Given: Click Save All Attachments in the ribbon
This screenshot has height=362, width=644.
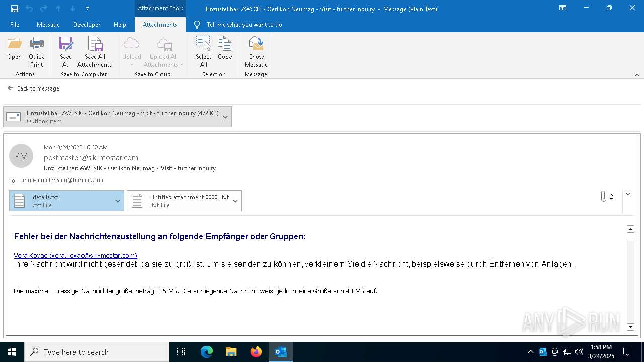Looking at the screenshot, I should (x=95, y=52).
